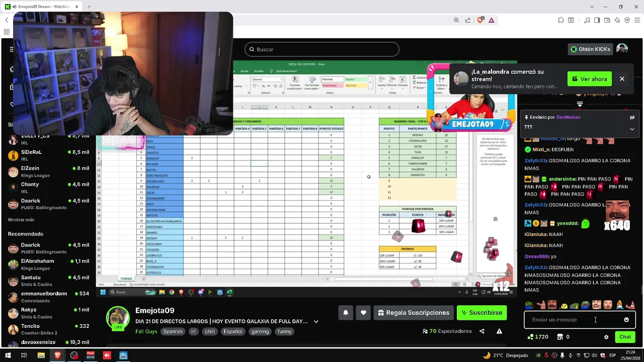Click the irl tag
The image size is (644, 362).
(x=193, y=331)
